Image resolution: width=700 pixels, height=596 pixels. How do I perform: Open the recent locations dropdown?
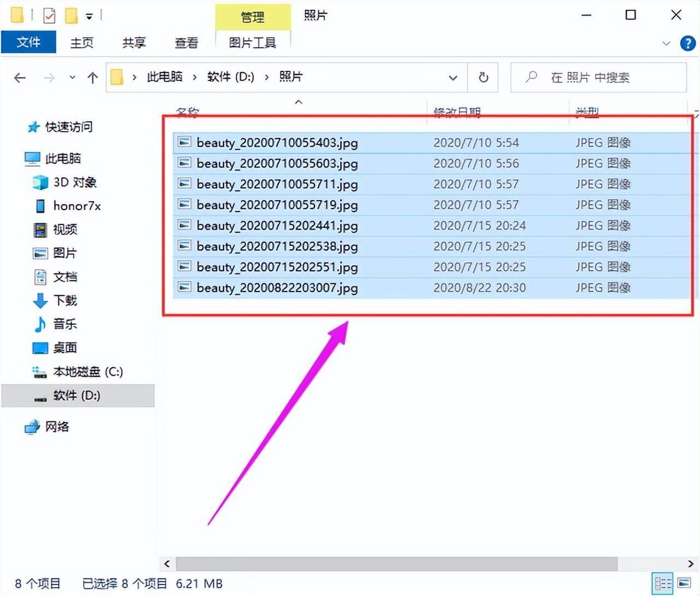(72, 78)
